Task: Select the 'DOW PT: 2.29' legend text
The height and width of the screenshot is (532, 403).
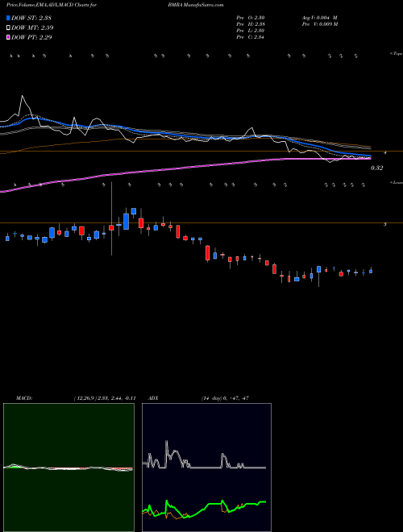Action: (31, 37)
